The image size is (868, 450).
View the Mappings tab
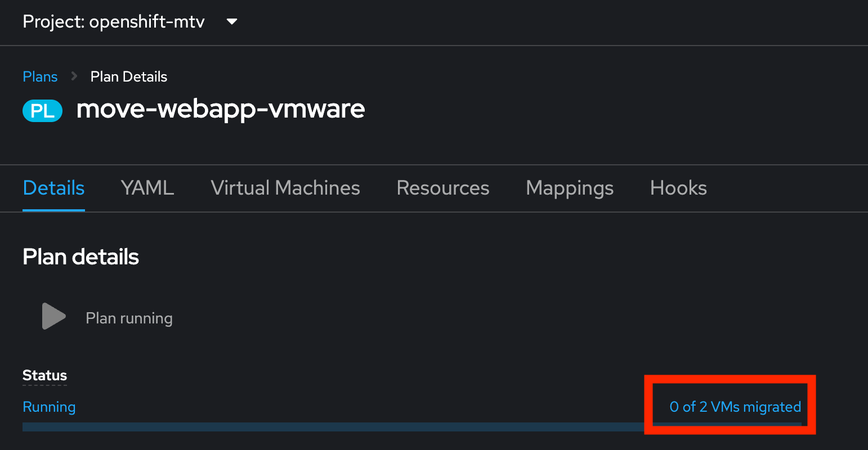coord(570,188)
